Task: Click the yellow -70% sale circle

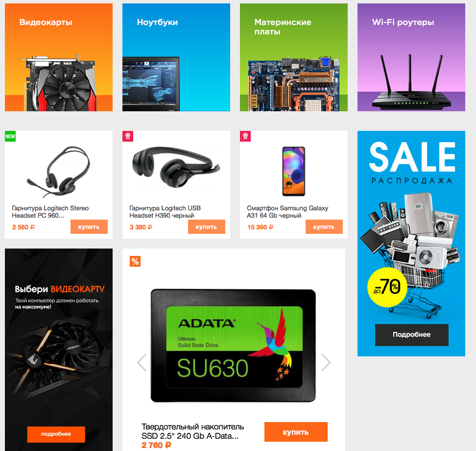Action: coord(387,287)
